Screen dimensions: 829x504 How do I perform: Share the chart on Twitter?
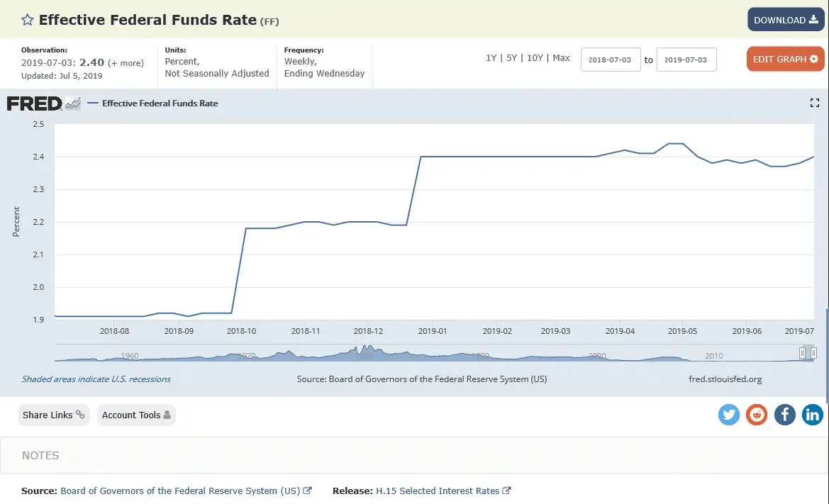pos(728,415)
